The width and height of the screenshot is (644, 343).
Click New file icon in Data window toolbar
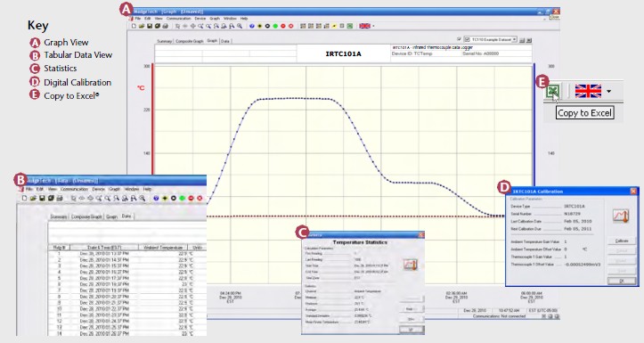point(25,198)
